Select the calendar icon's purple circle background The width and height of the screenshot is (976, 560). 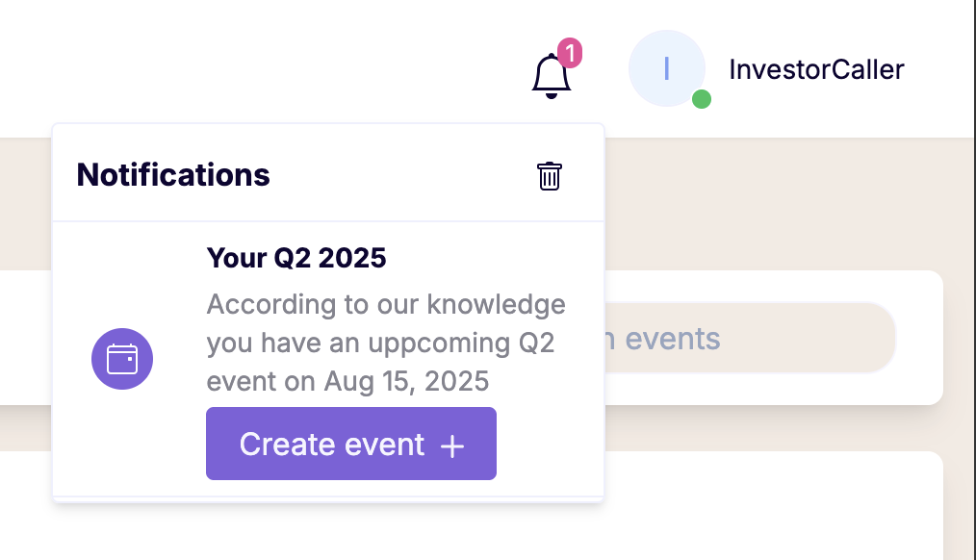(x=122, y=358)
